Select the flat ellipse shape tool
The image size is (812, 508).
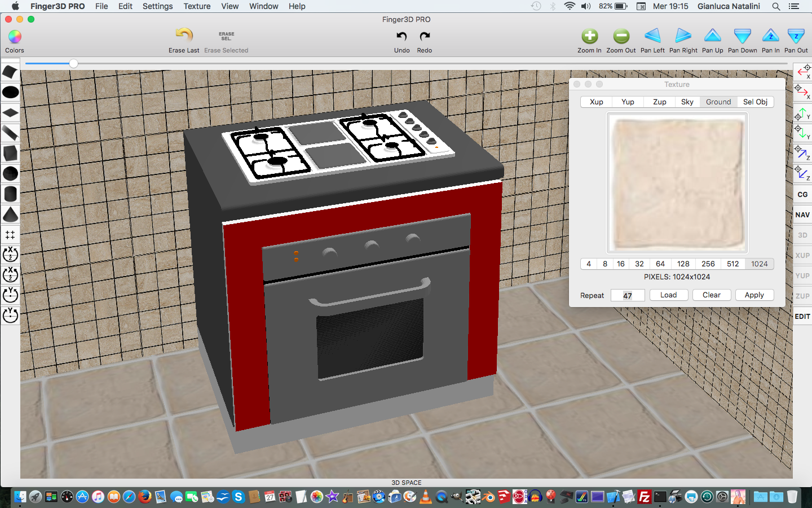pos(10,92)
